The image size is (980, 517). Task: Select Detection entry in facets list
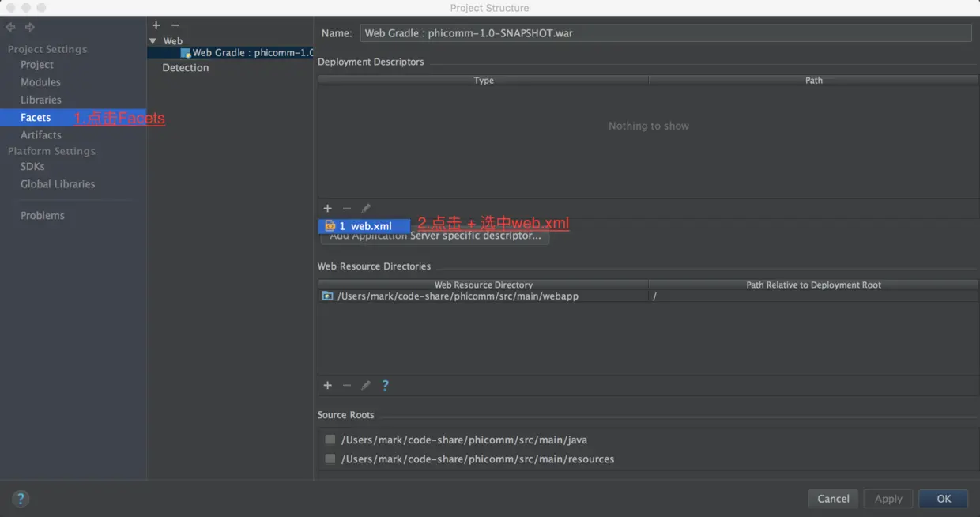point(186,68)
